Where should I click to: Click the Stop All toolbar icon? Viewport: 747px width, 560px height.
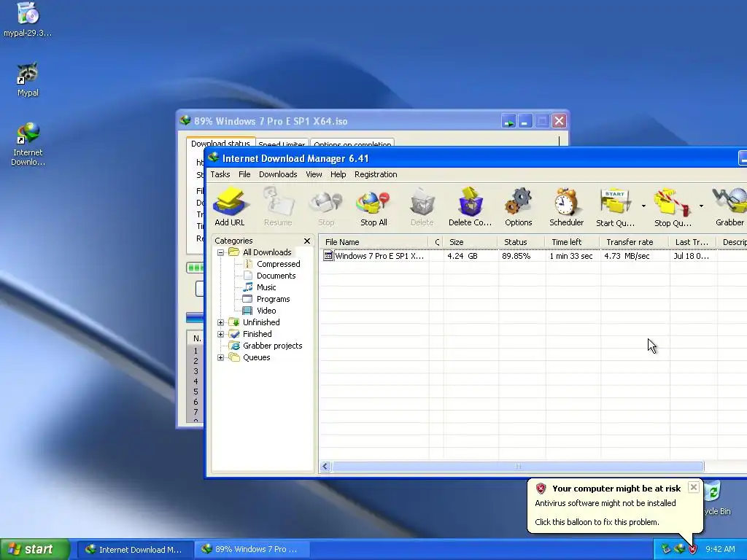[373, 206]
